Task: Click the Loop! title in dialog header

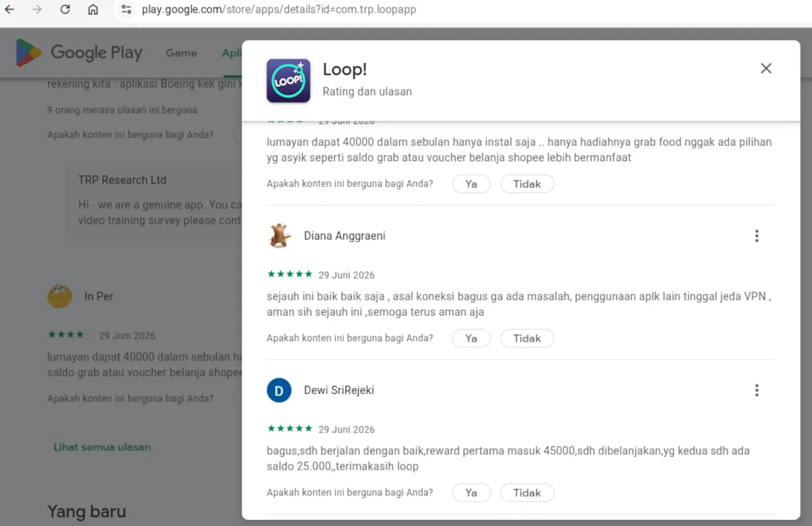Action: click(344, 70)
